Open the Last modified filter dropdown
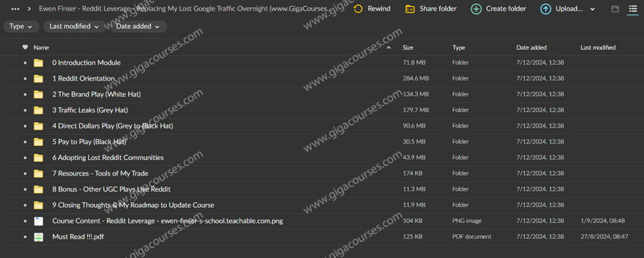644x258 pixels. (74, 26)
